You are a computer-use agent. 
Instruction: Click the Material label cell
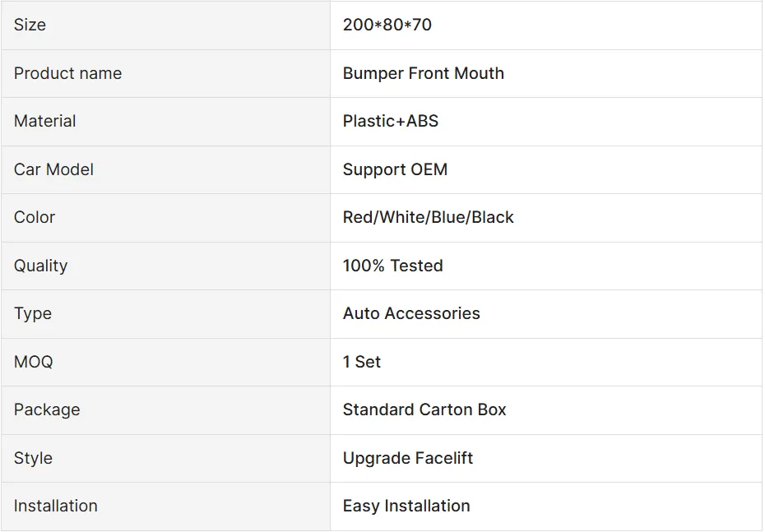[x=45, y=121]
